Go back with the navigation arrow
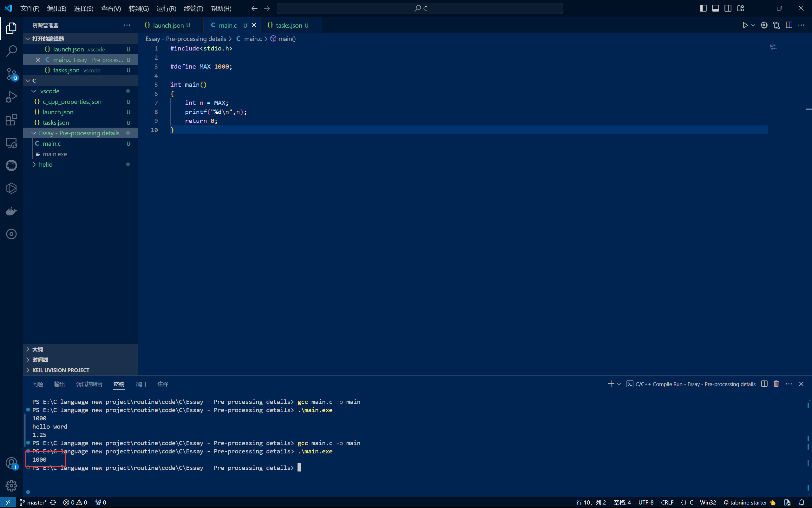The image size is (812, 508). [x=254, y=8]
